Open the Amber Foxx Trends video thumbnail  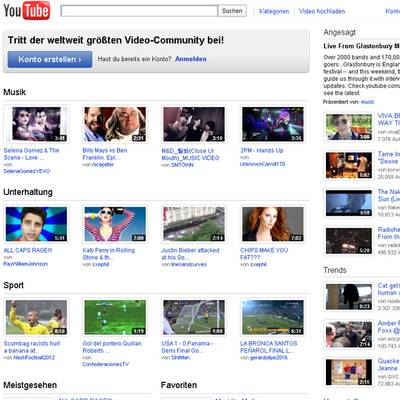coord(349,335)
